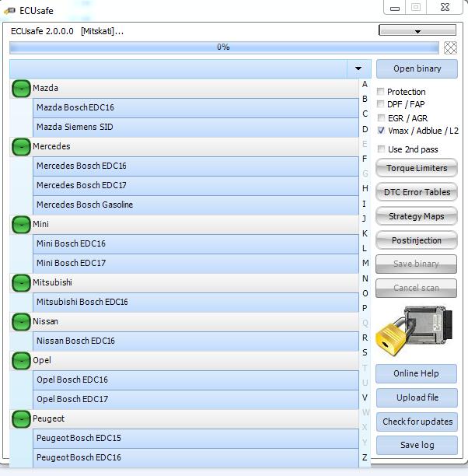Enable the DPF / FAP checkbox
468x476 pixels.
380,104
